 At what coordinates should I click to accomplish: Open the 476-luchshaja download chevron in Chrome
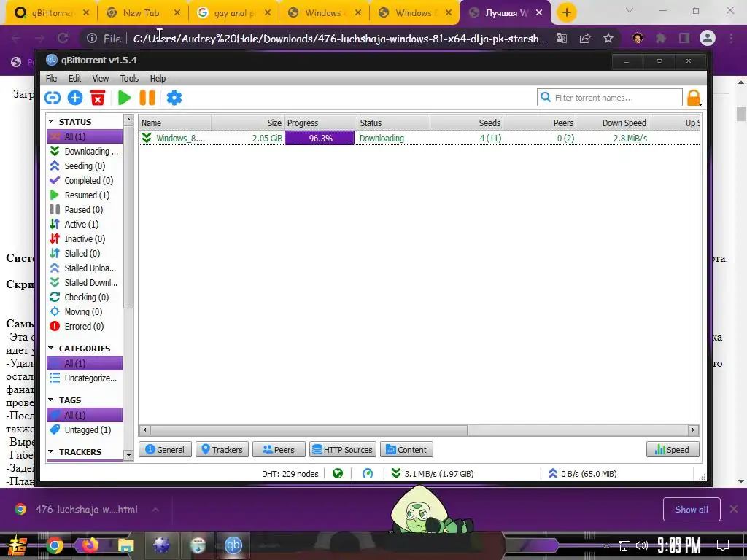click(155, 510)
